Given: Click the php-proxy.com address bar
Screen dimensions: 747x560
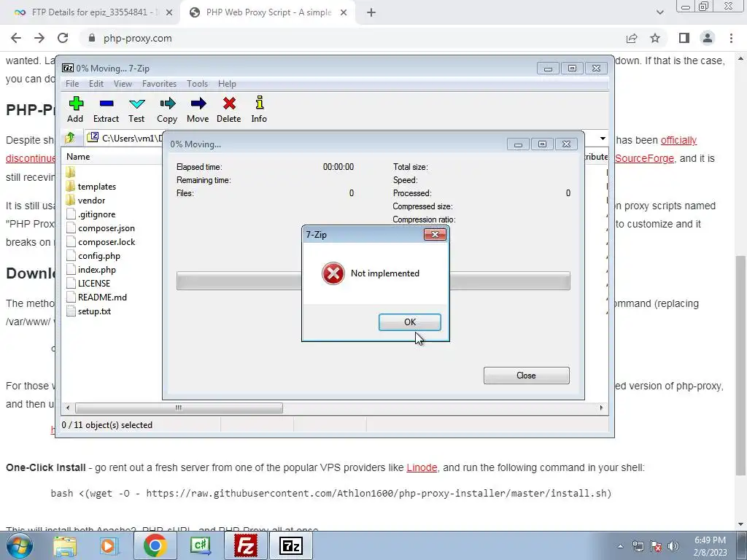Looking at the screenshot, I should coord(352,38).
